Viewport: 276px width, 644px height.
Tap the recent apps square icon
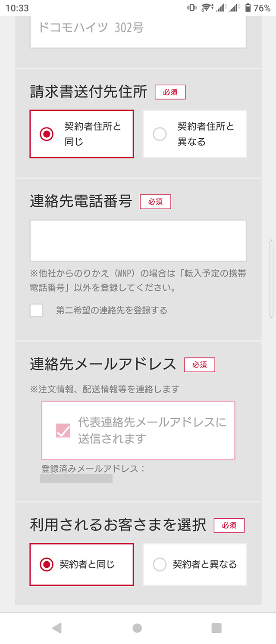(216, 628)
